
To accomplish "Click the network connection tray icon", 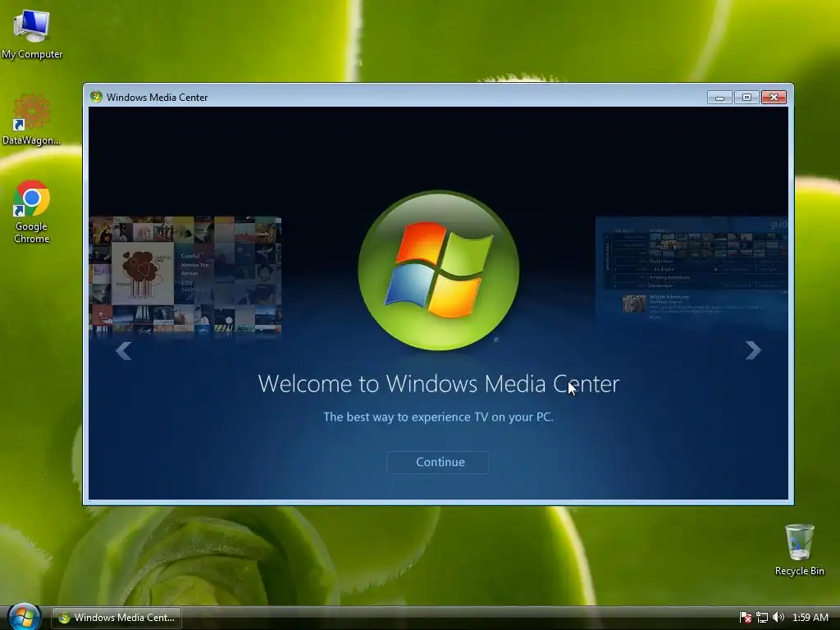I will [762, 618].
